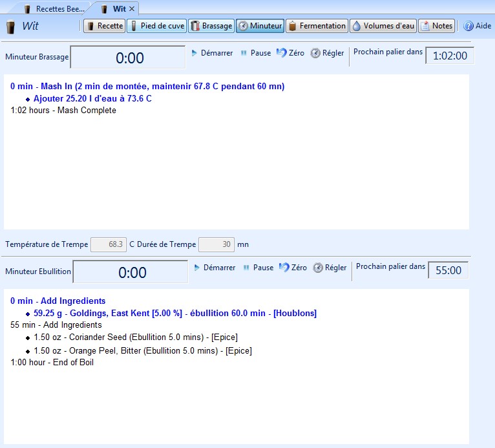Open the Notes view
The image size is (495, 448).
coord(436,26)
